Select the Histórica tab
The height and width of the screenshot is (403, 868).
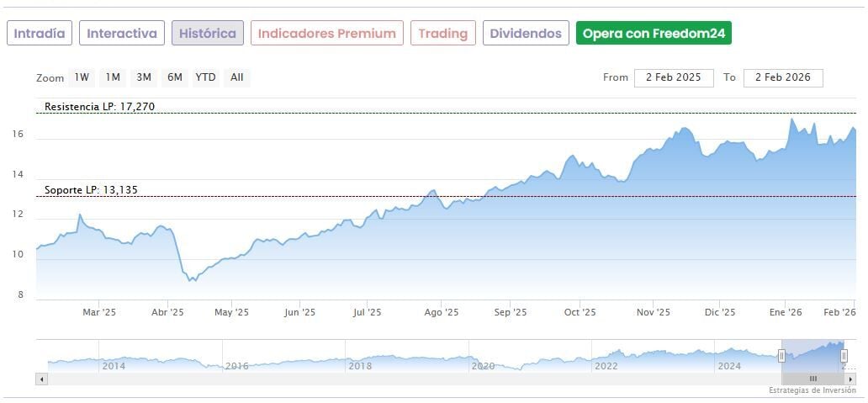tap(208, 34)
